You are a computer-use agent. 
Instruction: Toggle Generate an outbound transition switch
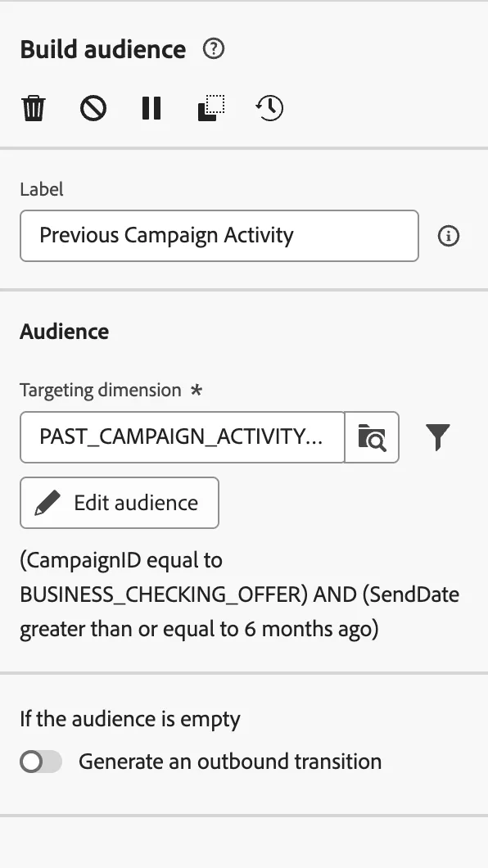(41, 762)
